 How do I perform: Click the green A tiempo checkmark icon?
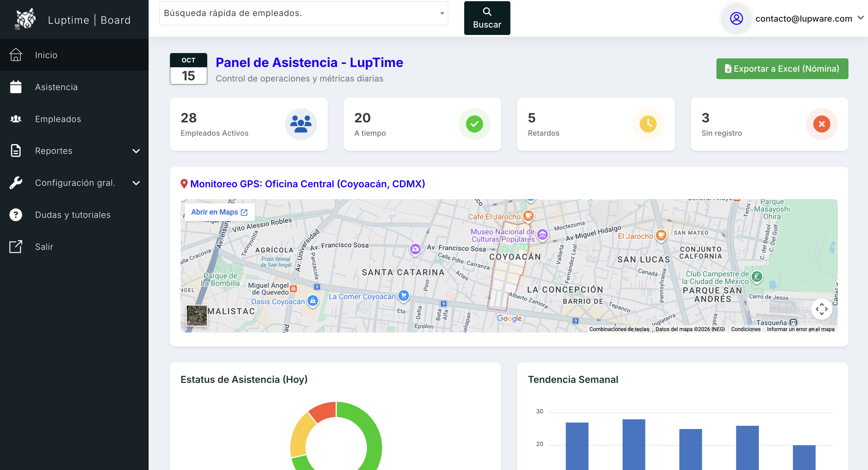[x=474, y=124]
